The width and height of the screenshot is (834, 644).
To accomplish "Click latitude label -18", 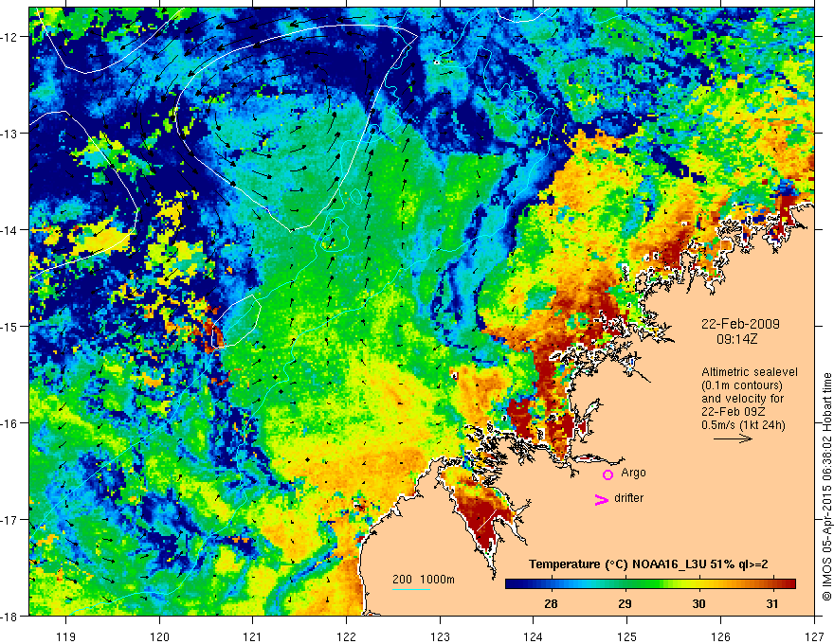I will click(x=9, y=616).
